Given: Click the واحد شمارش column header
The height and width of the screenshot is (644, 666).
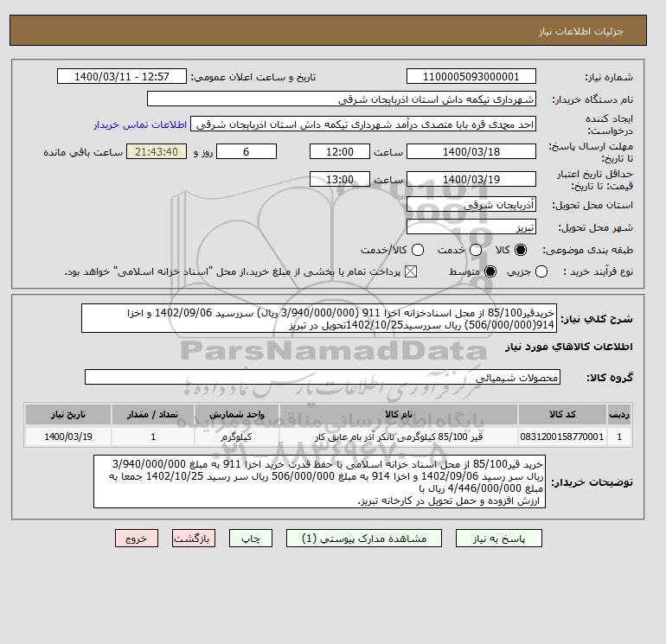Looking at the screenshot, I should point(237,414).
